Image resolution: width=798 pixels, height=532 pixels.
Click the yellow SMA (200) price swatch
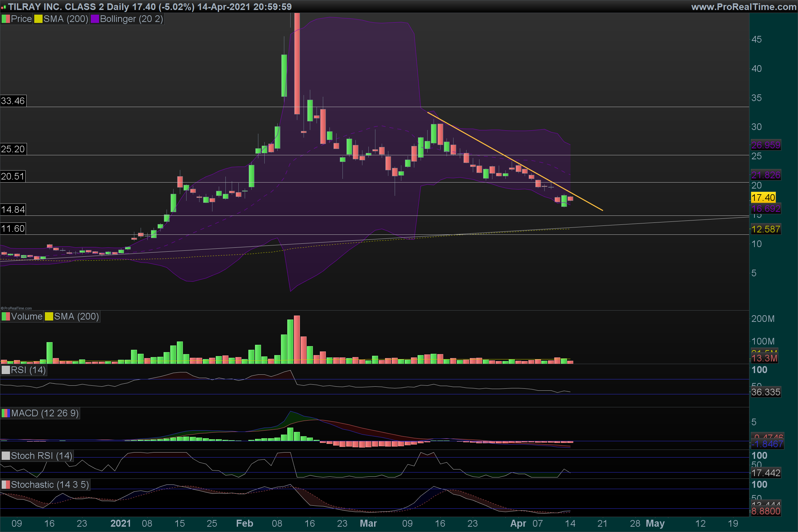coord(38,19)
